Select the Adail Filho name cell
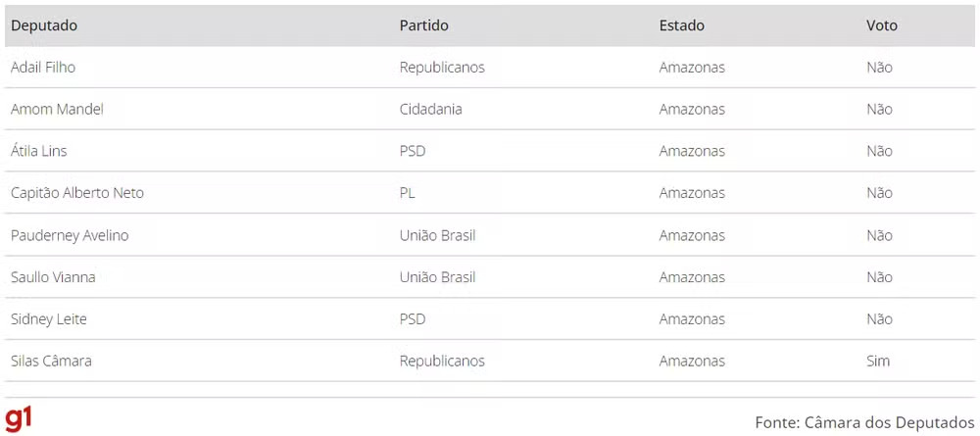The image size is (980, 436). point(43,68)
